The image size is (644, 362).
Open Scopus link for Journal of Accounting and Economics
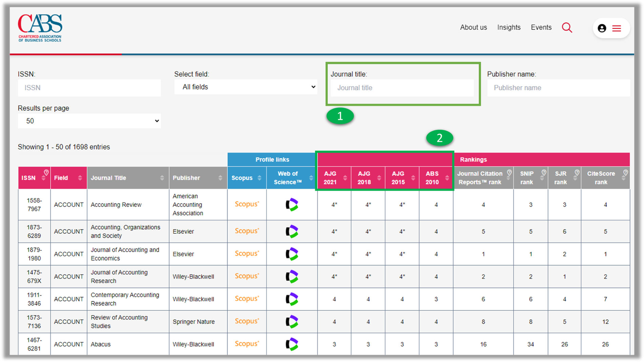[x=247, y=253]
